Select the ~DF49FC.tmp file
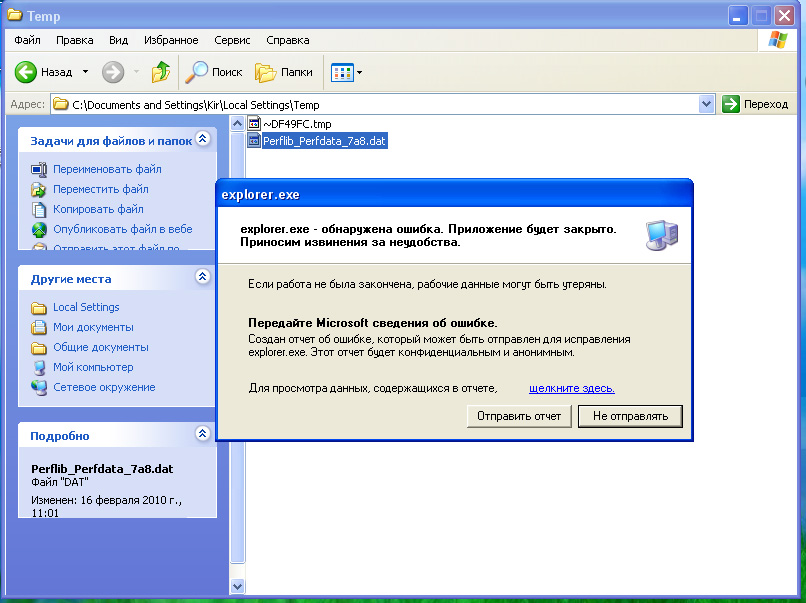Screen dimensions: 806x603 (297, 124)
